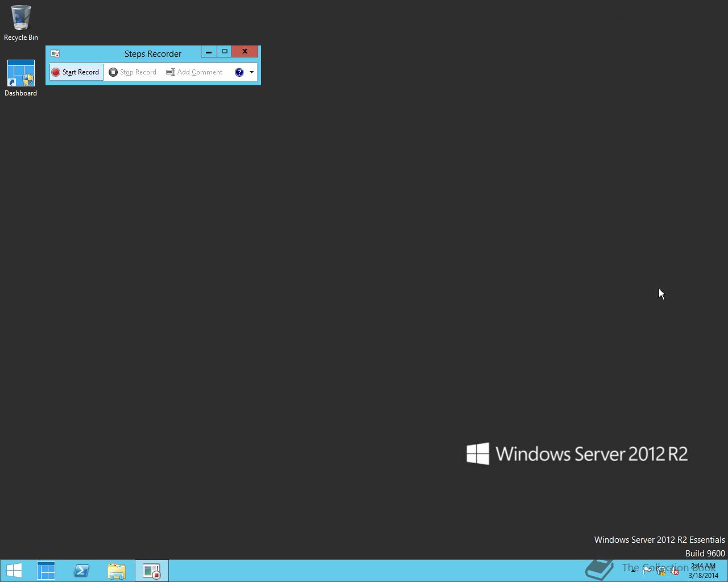Open Action Center flag tray icon
Image resolution: width=728 pixels, height=582 pixels.
(x=647, y=571)
